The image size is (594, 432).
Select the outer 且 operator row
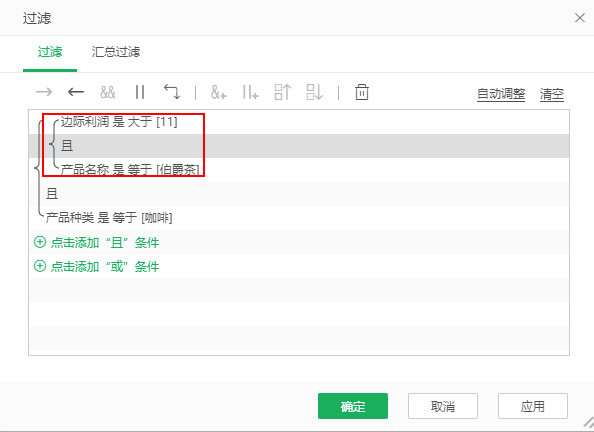tap(299, 194)
